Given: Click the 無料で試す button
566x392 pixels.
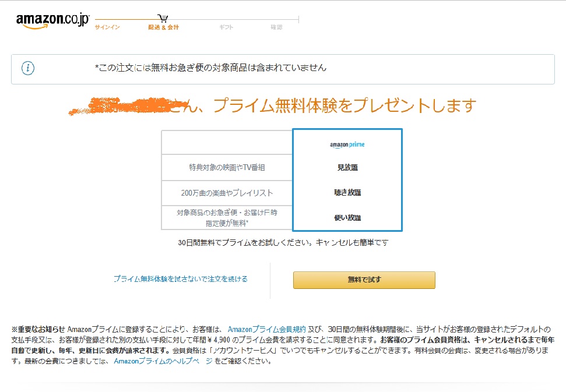Looking at the screenshot, I should (x=364, y=280).
